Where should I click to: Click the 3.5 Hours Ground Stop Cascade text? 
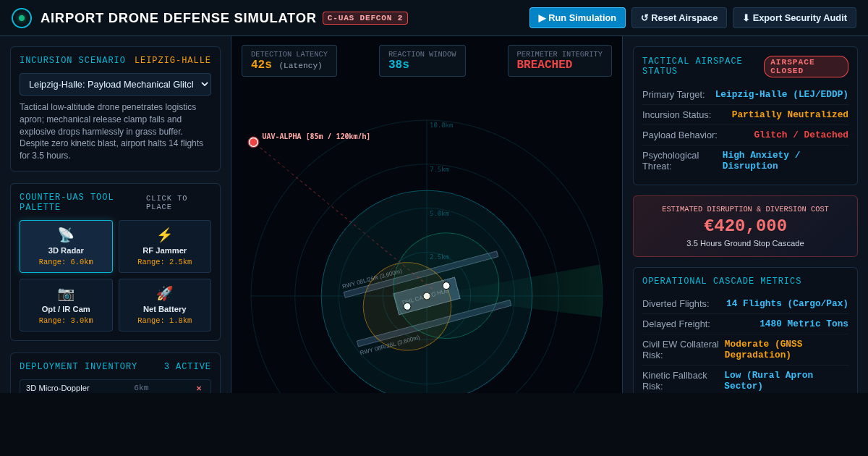tap(745, 243)
